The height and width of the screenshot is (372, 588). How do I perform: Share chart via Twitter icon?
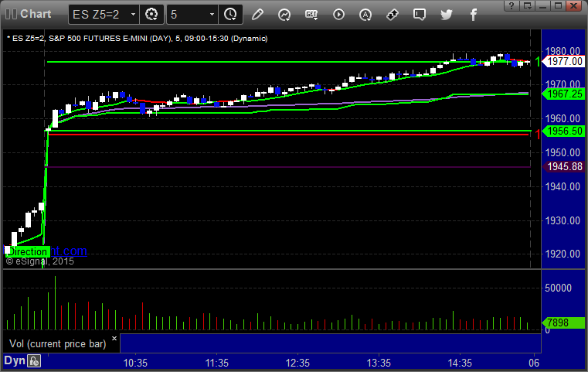[446, 14]
